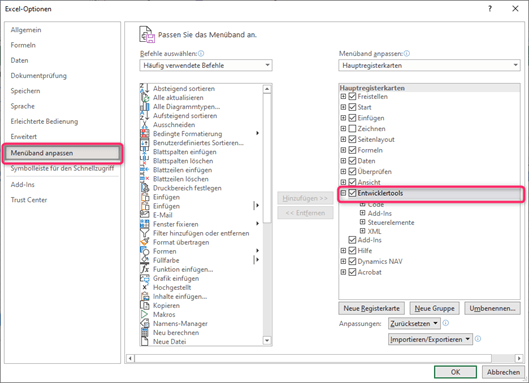Disable the Dynamics NAV checkbox
529x383 pixels.
(352, 262)
